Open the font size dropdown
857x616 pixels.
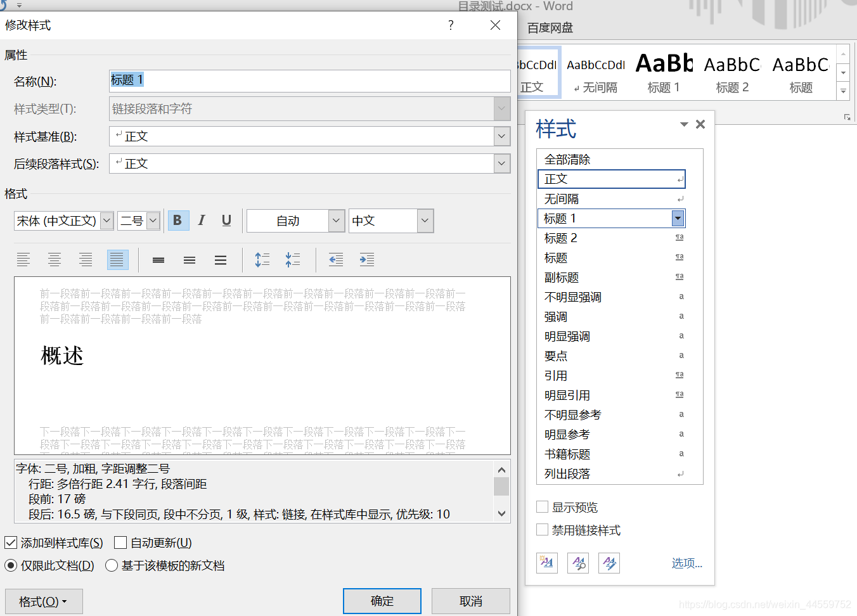coord(153,221)
